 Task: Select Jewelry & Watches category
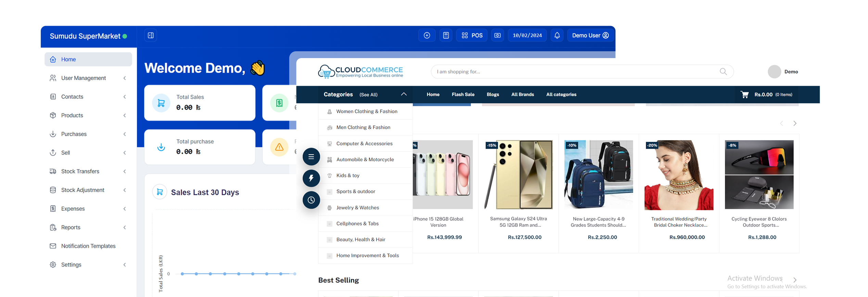(365, 207)
